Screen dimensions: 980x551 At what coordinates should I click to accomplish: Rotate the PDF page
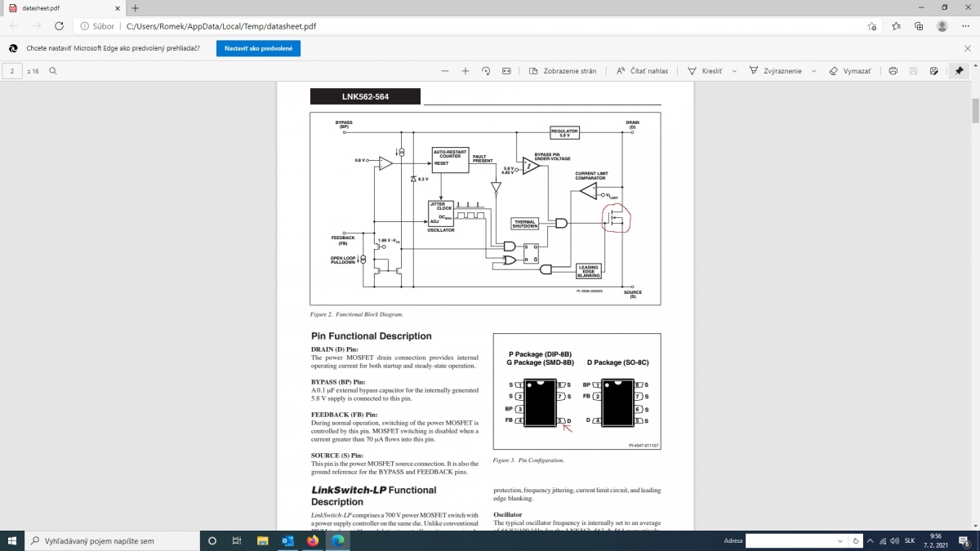(x=486, y=71)
